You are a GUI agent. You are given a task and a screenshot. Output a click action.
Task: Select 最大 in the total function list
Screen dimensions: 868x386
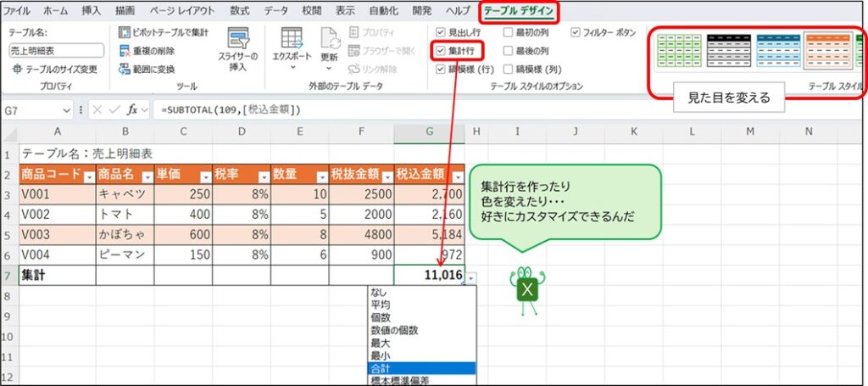[421, 343]
